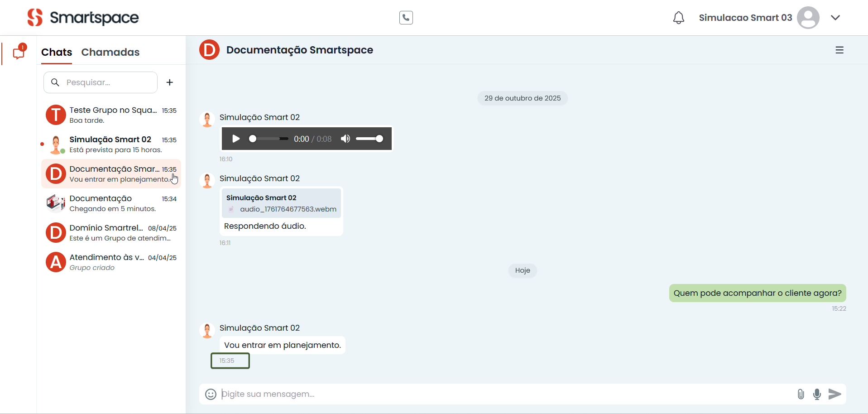Viewport: 868px width, 414px height.
Task: Click the user profile avatar
Action: click(808, 18)
